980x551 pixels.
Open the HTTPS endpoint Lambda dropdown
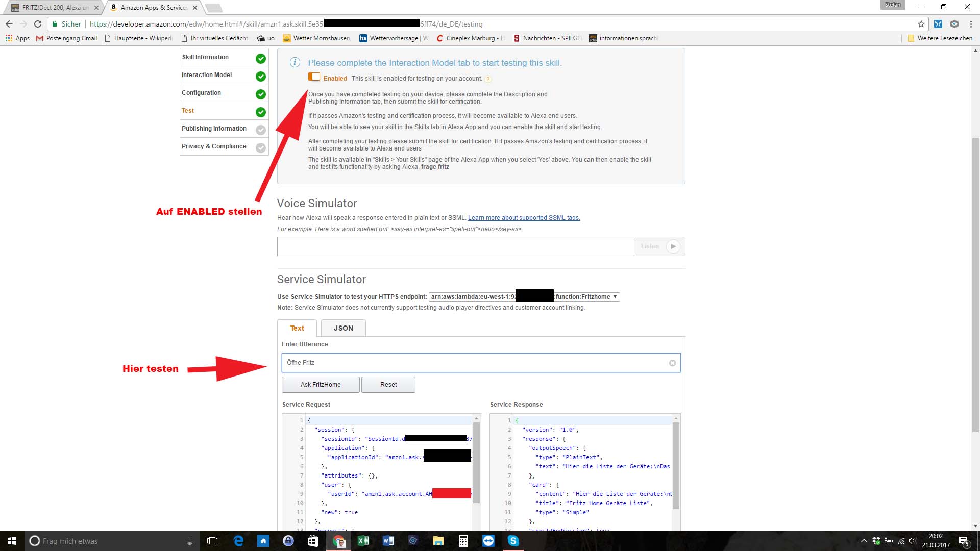click(x=524, y=297)
